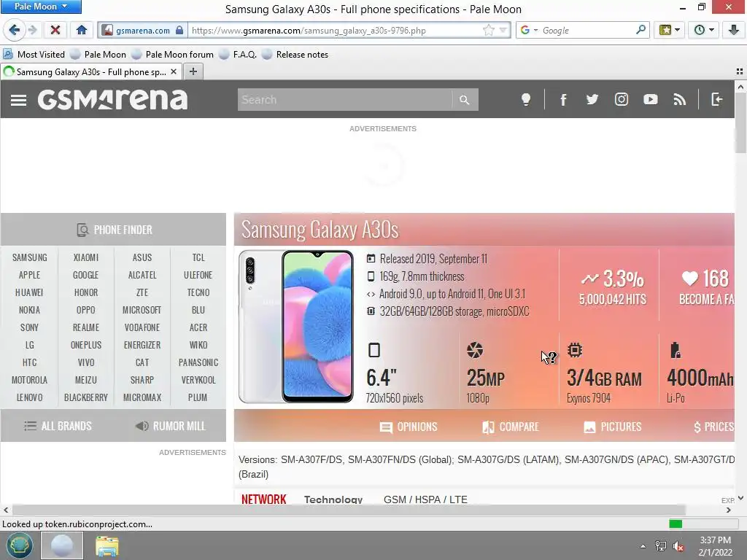
Task: Click the Pale Moon taskbar button
Action: click(x=62, y=545)
